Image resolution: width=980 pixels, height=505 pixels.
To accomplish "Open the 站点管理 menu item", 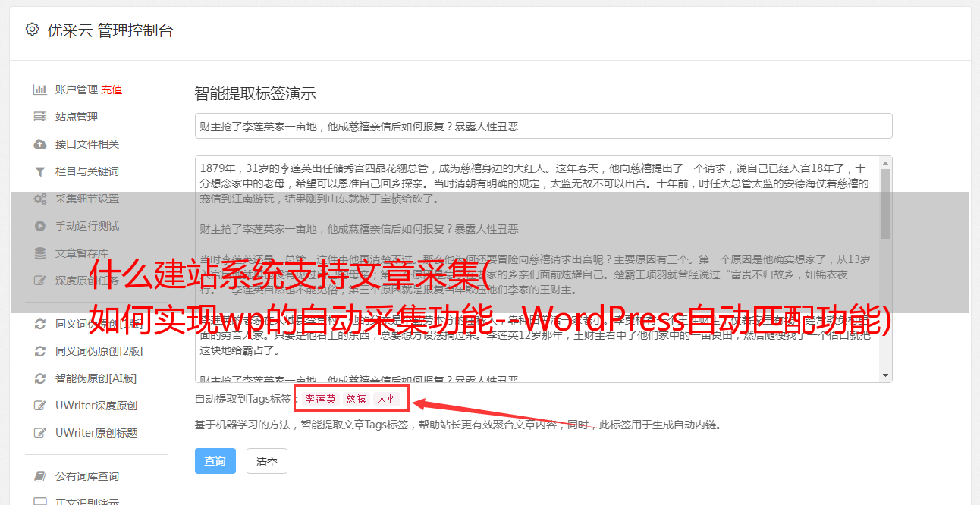I will 77,117.
